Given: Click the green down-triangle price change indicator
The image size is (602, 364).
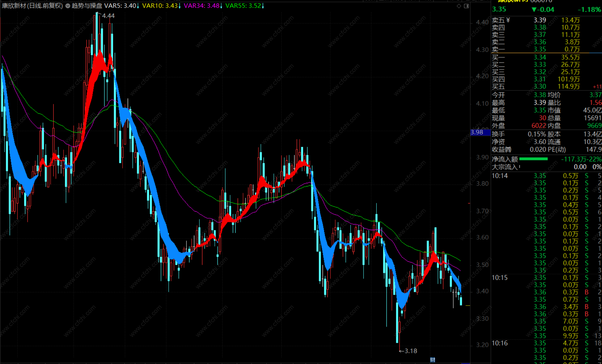Looking at the screenshot, I should (534, 10).
